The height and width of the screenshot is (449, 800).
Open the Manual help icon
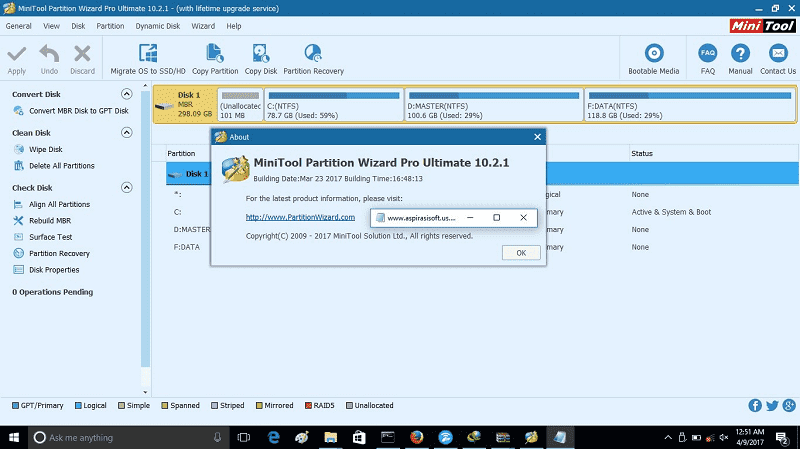pos(740,53)
